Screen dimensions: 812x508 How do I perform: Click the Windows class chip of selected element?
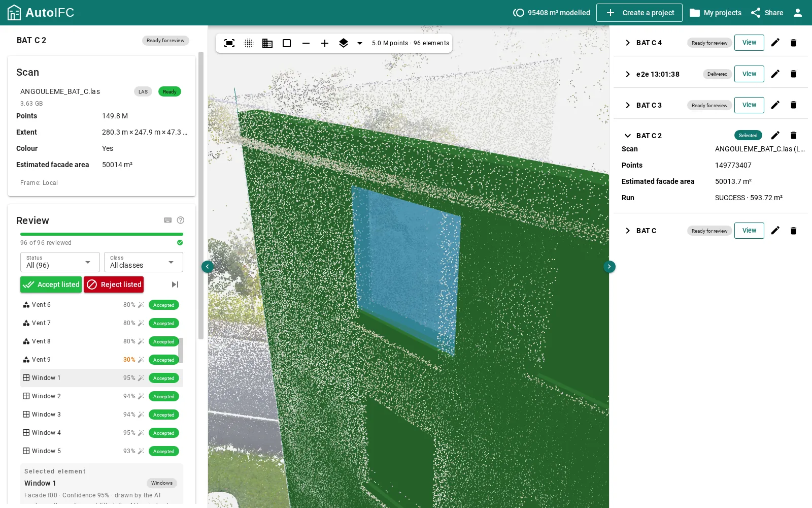coord(162,483)
